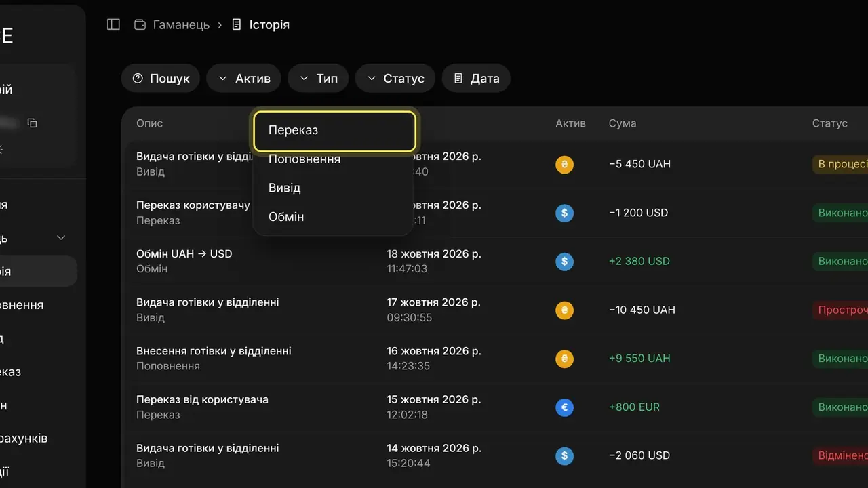Click the −1 200 USD amount
The image size is (868, 488).
tap(638, 213)
